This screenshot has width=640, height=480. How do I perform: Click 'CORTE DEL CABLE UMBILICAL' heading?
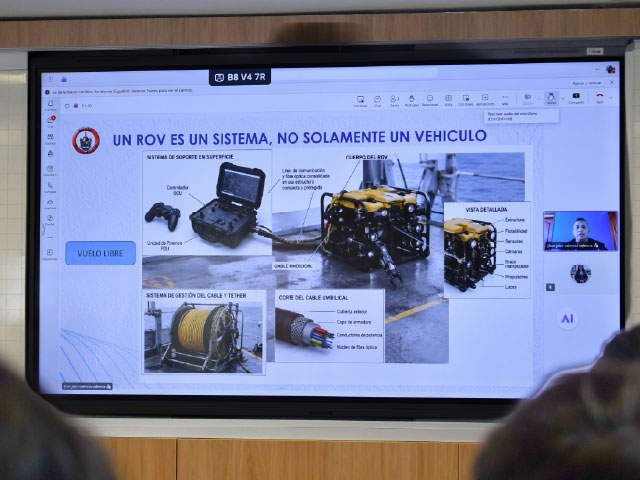(313, 298)
